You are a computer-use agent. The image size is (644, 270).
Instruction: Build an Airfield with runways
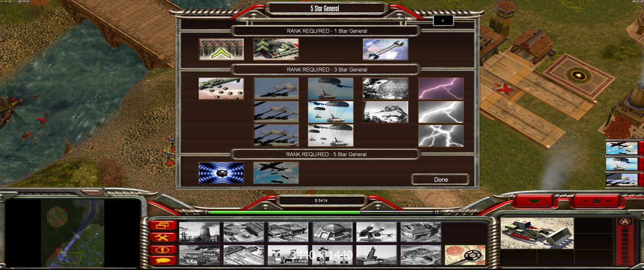tap(244, 255)
